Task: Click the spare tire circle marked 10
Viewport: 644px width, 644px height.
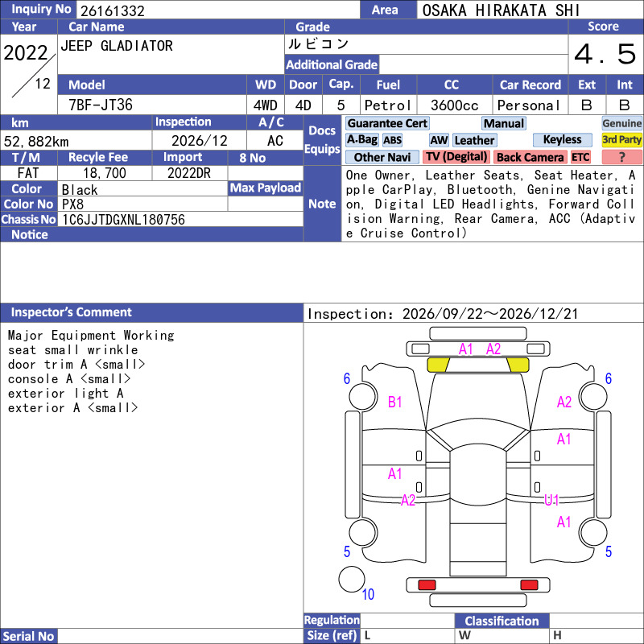Action: 352,579
